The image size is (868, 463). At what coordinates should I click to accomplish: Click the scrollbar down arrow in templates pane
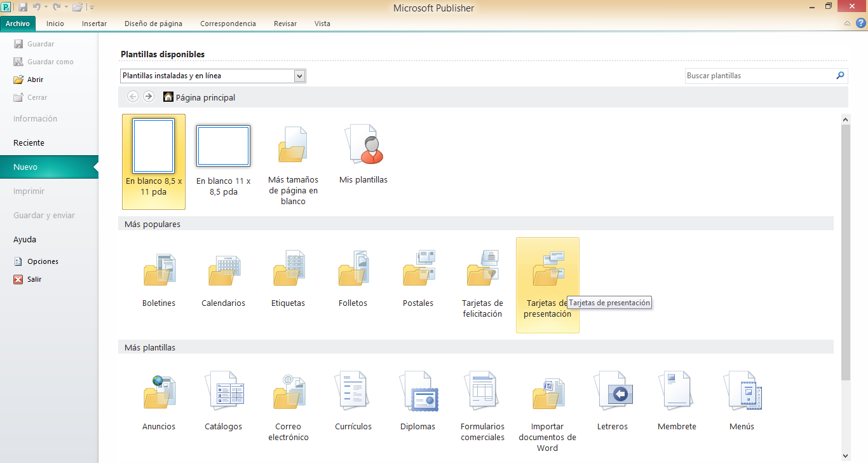(x=845, y=455)
